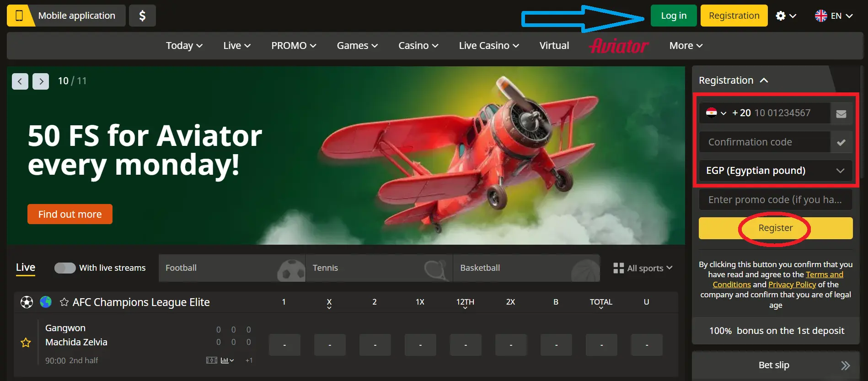Image resolution: width=868 pixels, height=381 pixels.
Task: Open the Aviator game logo link
Action: [619, 46]
